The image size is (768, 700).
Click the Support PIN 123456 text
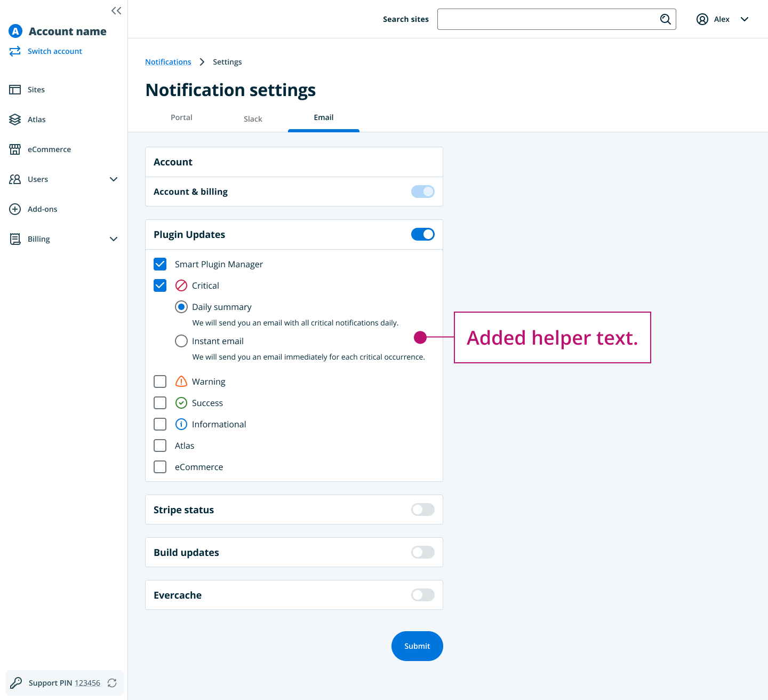coord(65,683)
